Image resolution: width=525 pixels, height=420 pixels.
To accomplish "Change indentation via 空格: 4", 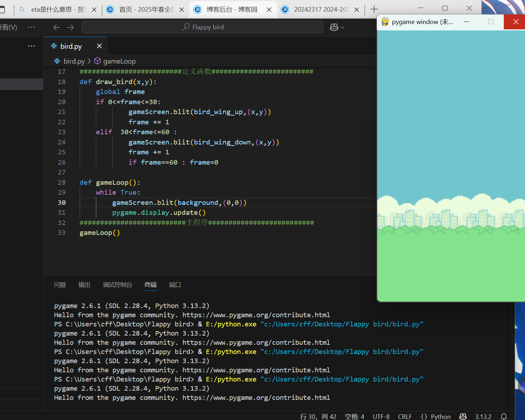I will pos(355,416).
